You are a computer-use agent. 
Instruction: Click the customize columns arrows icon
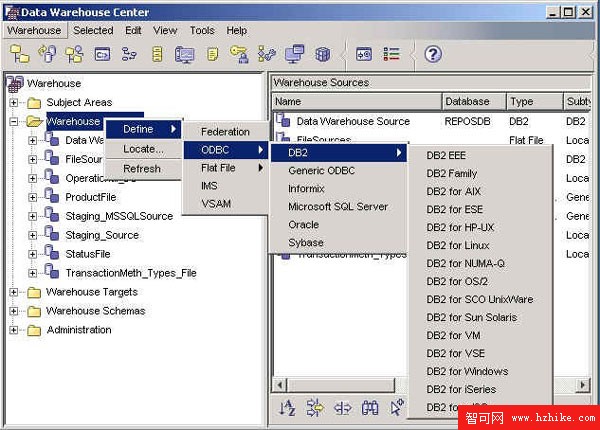point(342,408)
